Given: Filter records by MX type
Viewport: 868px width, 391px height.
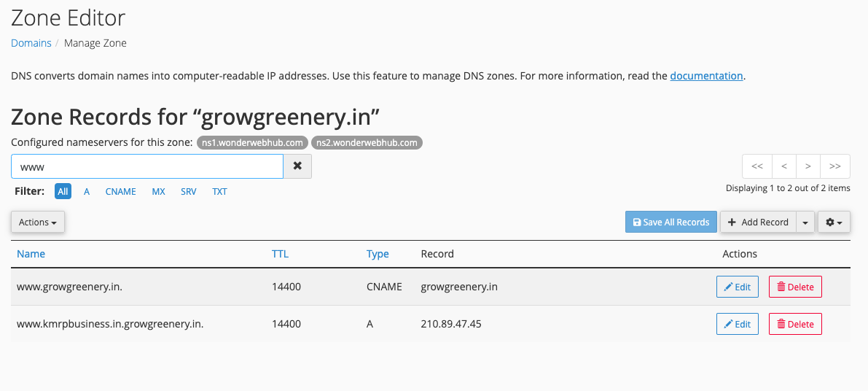Looking at the screenshot, I should pyautogui.click(x=158, y=192).
